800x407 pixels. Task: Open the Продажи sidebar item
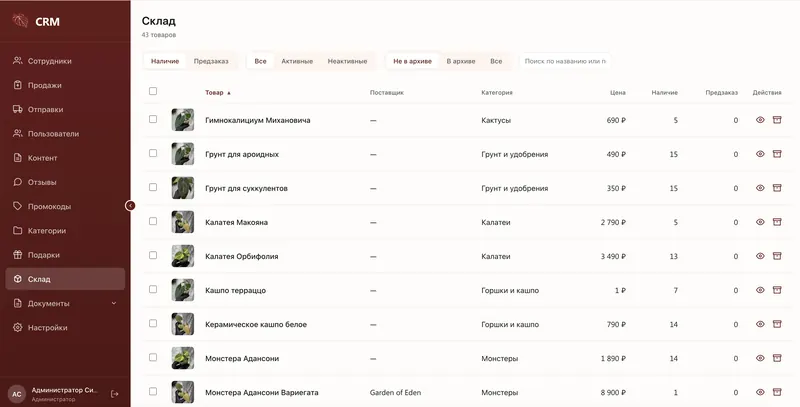(65, 85)
